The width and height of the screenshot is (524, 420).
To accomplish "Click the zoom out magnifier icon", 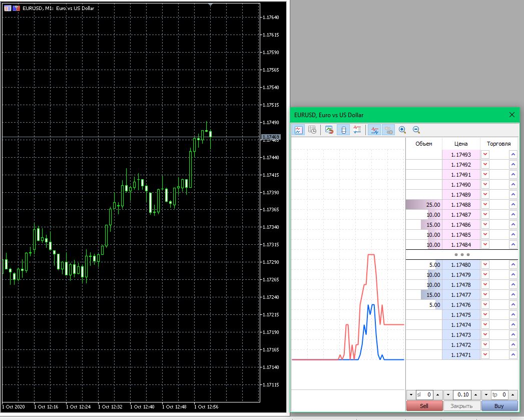I will coord(416,130).
